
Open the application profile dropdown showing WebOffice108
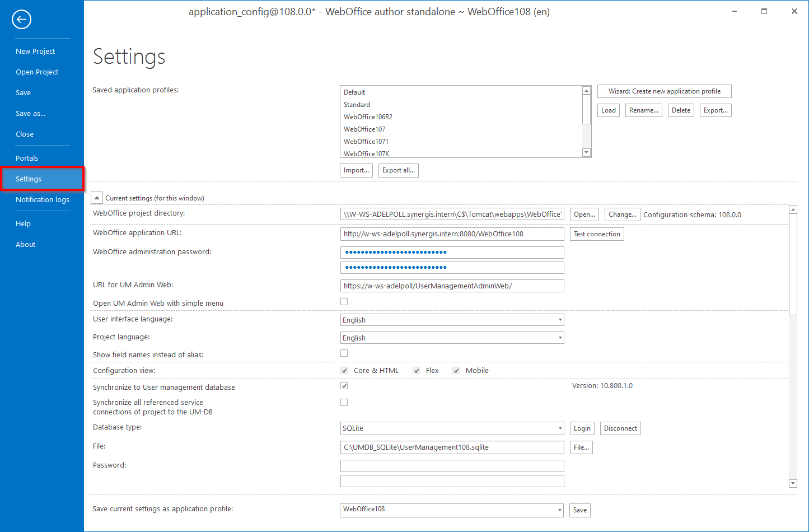tap(559, 510)
